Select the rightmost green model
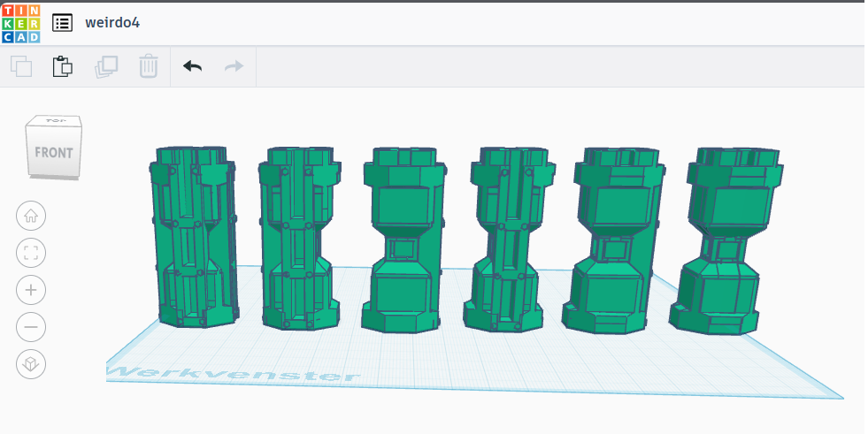The width and height of the screenshot is (868, 434). click(726, 240)
